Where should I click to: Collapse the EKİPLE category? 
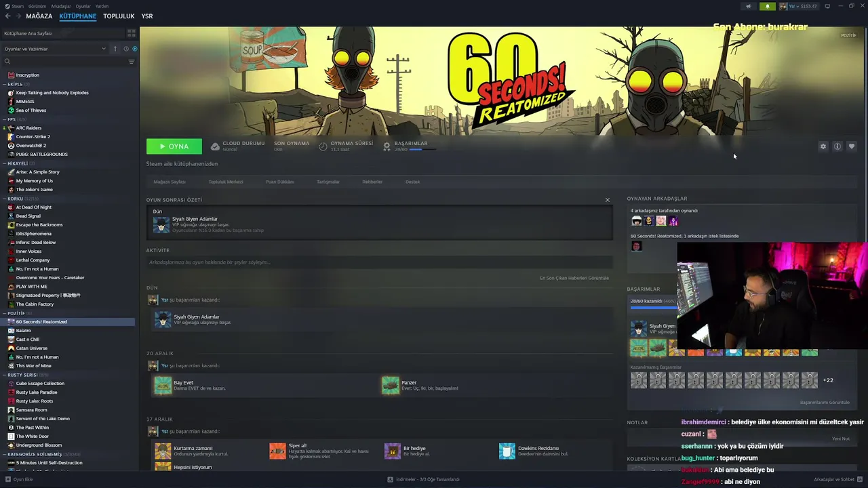(x=5, y=84)
